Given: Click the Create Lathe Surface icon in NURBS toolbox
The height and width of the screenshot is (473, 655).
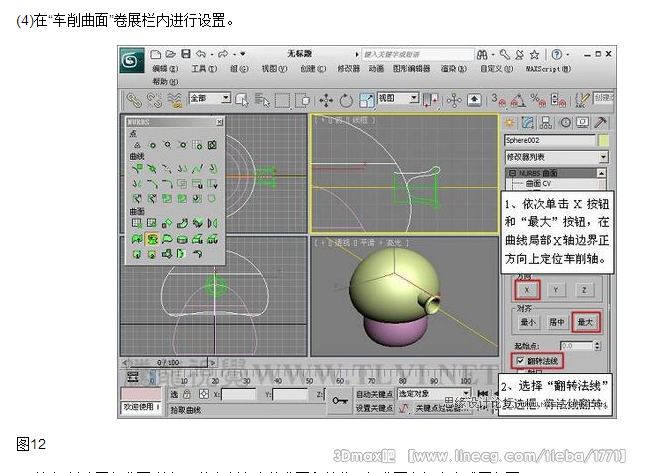Looking at the screenshot, I should [152, 239].
